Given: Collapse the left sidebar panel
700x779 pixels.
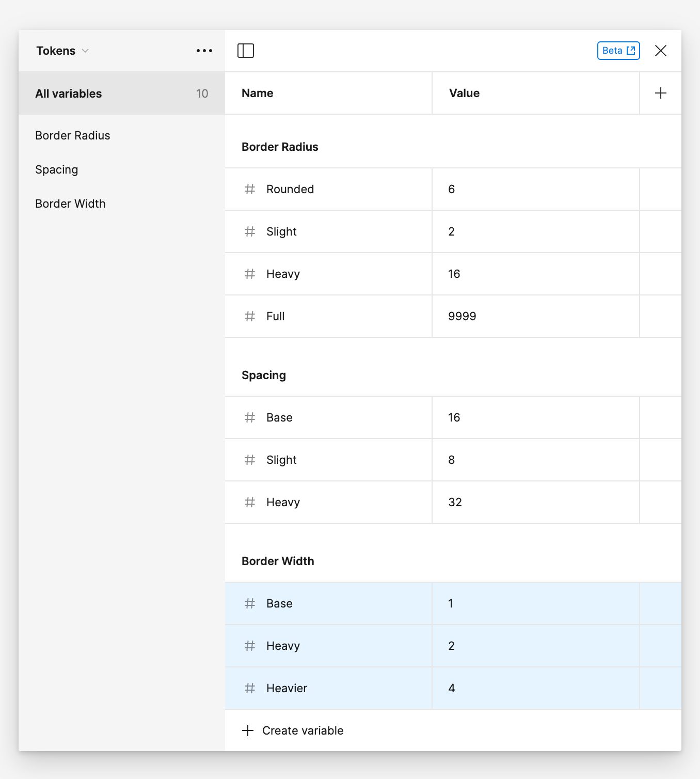Looking at the screenshot, I should pyautogui.click(x=246, y=50).
